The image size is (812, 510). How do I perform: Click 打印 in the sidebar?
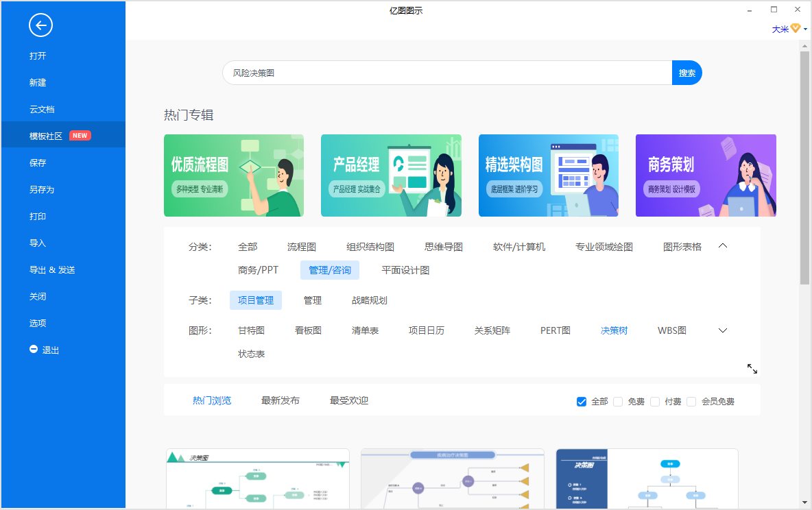point(38,216)
